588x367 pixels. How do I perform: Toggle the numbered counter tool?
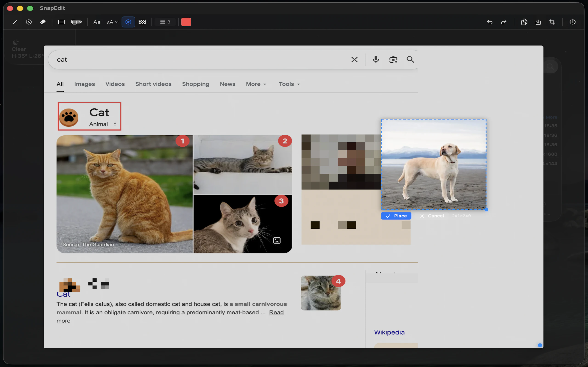[128, 22]
